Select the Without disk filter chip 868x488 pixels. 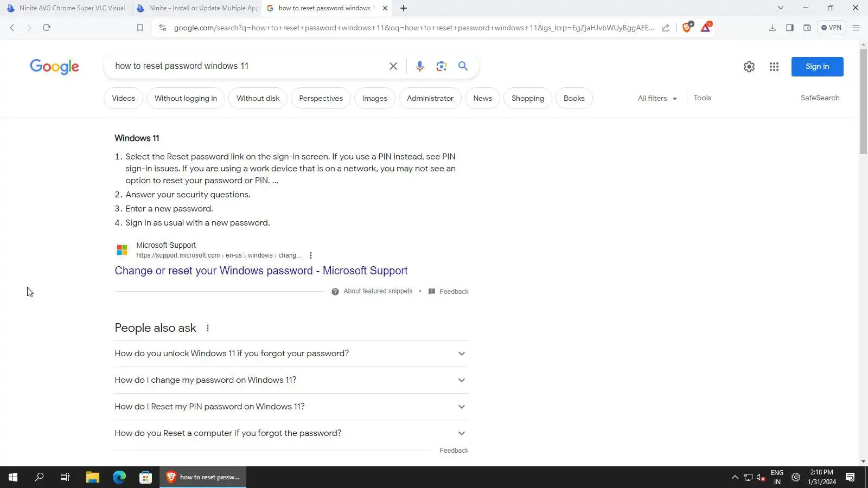(258, 98)
